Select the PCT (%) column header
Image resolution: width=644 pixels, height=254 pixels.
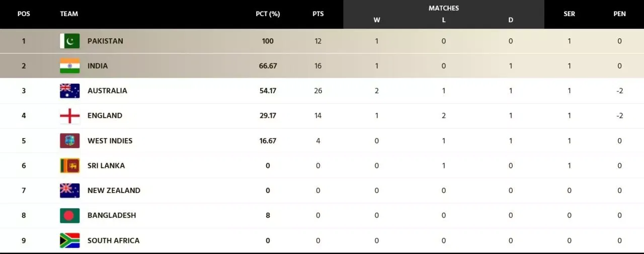[268, 14]
